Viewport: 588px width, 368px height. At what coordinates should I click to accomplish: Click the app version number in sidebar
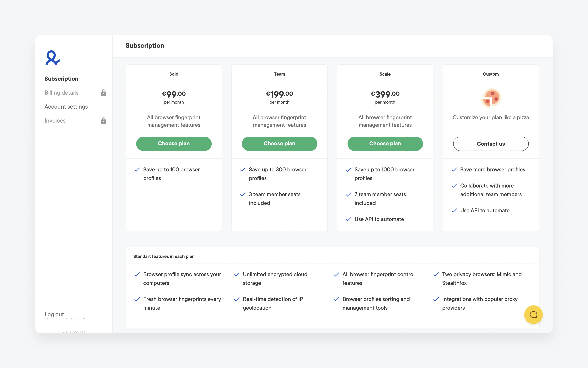pyautogui.click(x=74, y=331)
